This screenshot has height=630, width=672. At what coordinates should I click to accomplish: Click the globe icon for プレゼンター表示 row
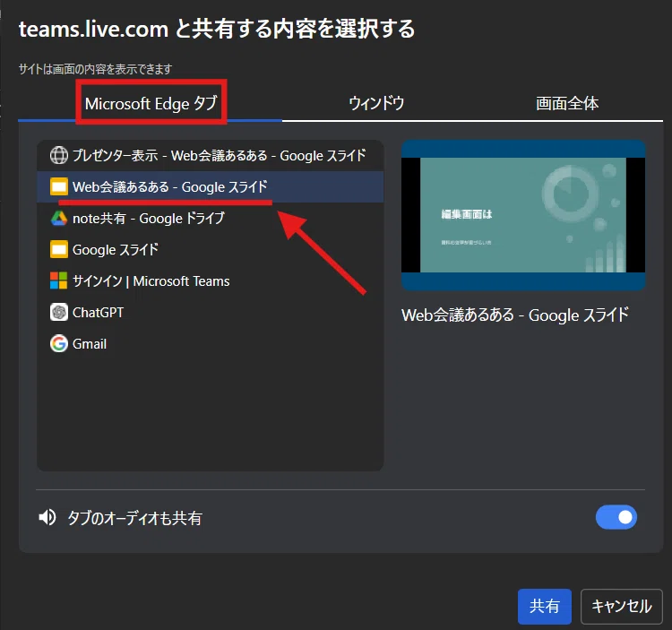(59, 155)
